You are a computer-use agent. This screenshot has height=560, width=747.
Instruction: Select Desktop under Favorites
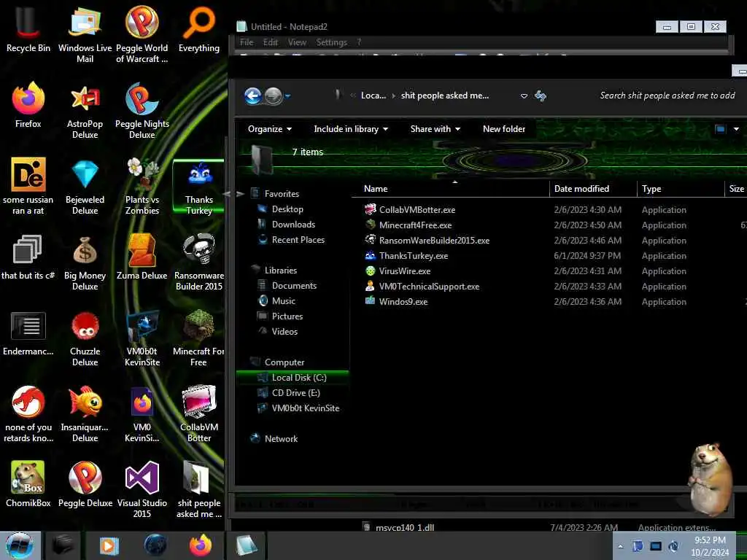[287, 209]
